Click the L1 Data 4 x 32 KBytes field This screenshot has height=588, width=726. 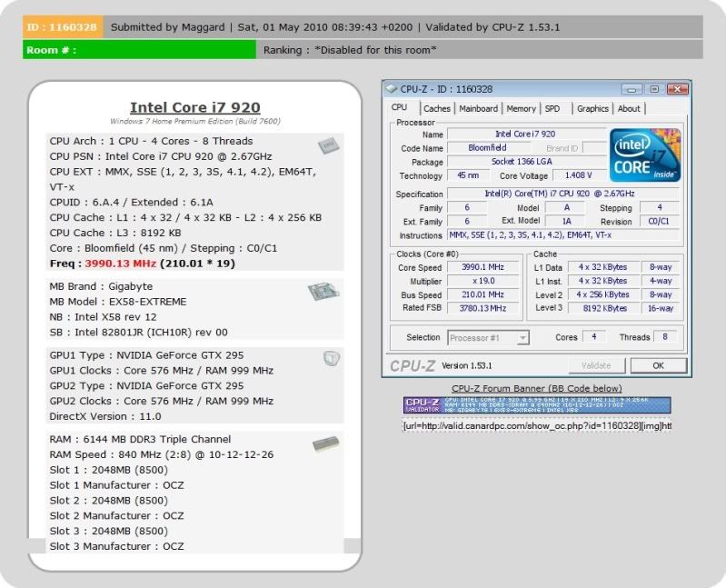pyautogui.click(x=603, y=267)
